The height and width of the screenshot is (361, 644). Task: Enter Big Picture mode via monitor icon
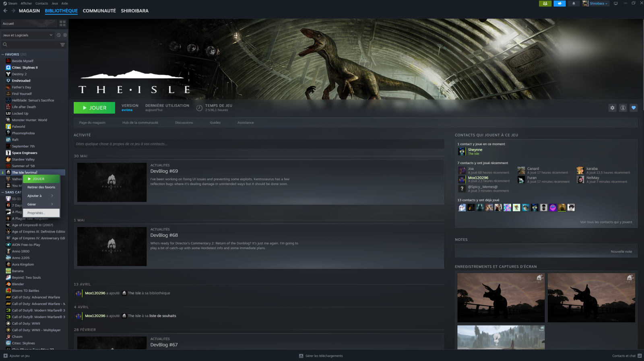click(615, 3)
